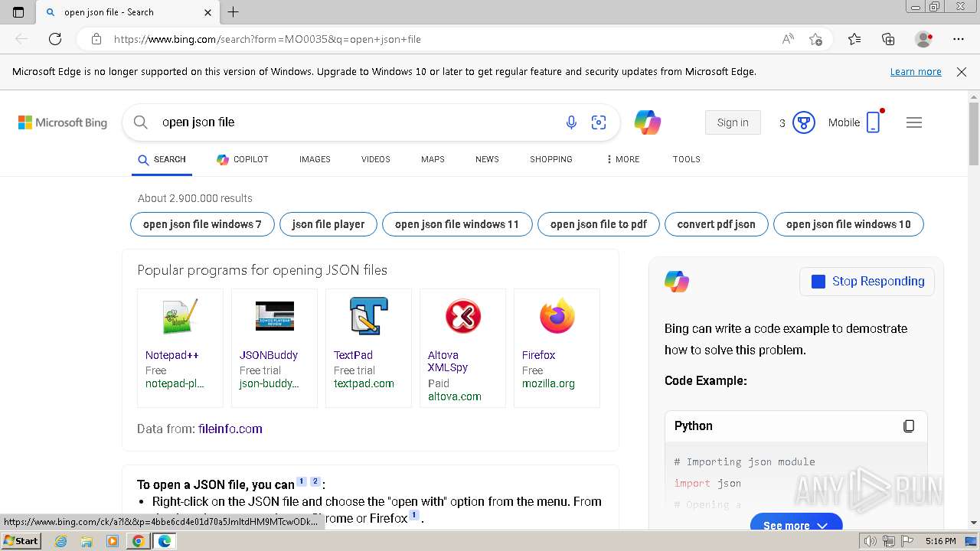Switch to the VIDEOS tab

click(x=376, y=159)
